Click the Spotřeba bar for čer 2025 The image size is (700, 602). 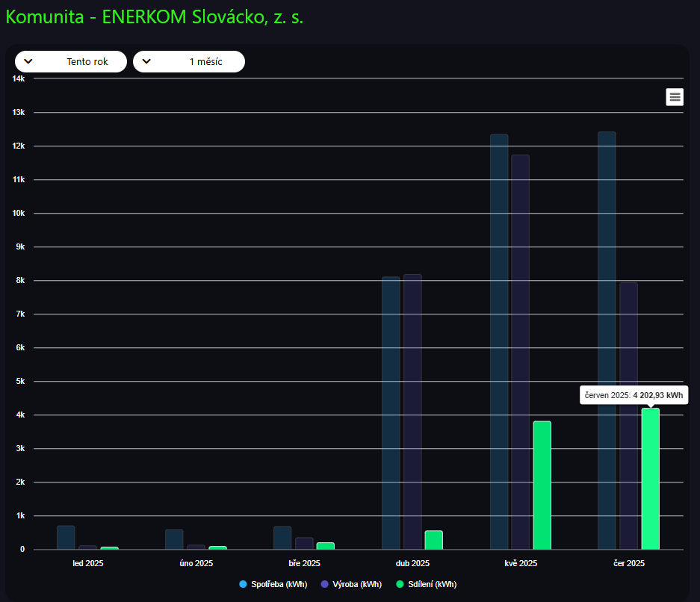(607, 341)
